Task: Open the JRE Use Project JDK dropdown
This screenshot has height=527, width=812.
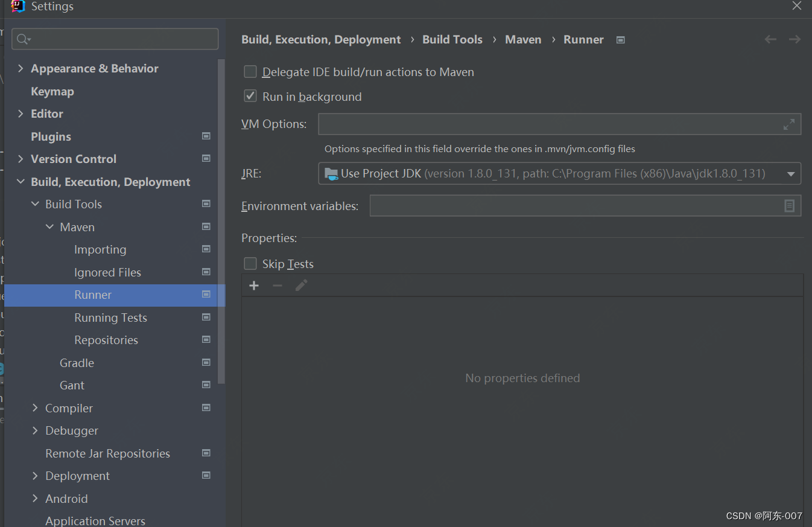Action: [560, 174]
